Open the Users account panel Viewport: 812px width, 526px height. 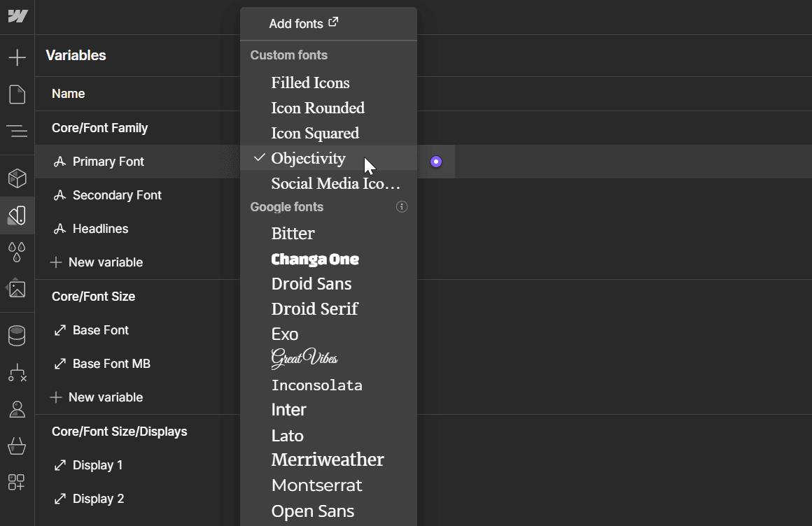(17, 409)
